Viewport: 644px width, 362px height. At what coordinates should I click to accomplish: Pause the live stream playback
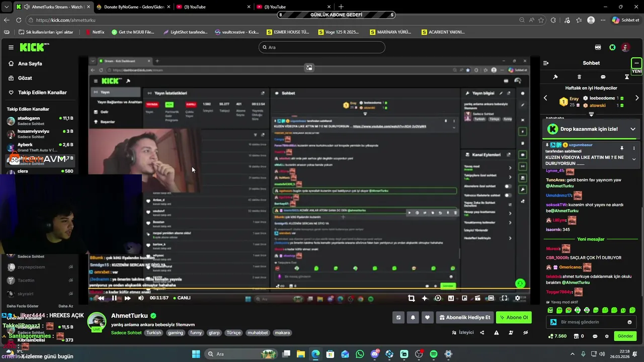pos(114,298)
